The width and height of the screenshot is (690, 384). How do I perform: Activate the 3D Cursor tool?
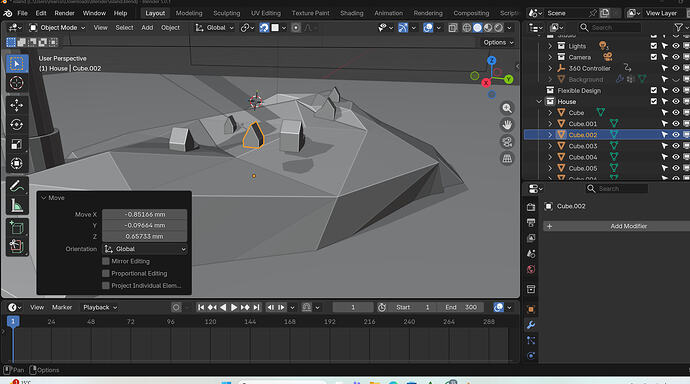tap(17, 83)
